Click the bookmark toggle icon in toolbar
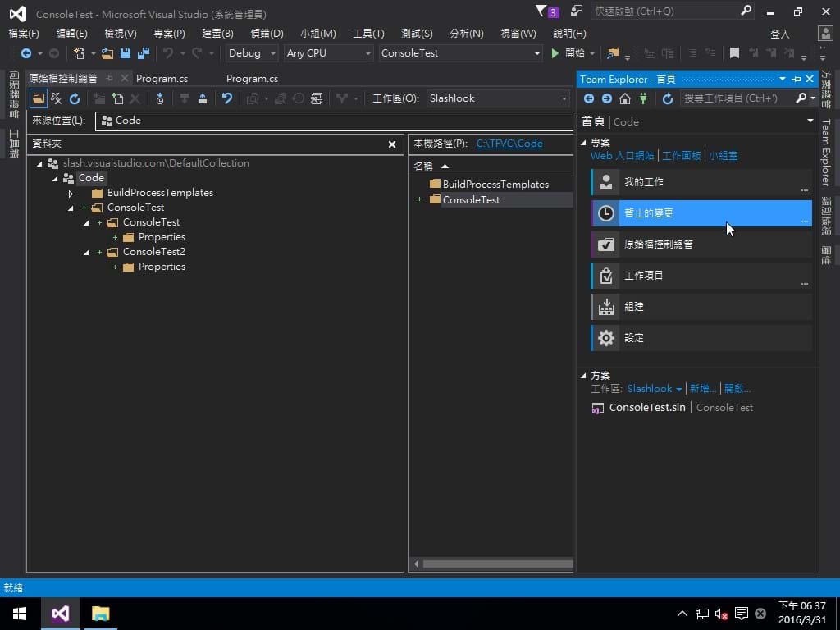This screenshot has width=840, height=630. pos(734,53)
